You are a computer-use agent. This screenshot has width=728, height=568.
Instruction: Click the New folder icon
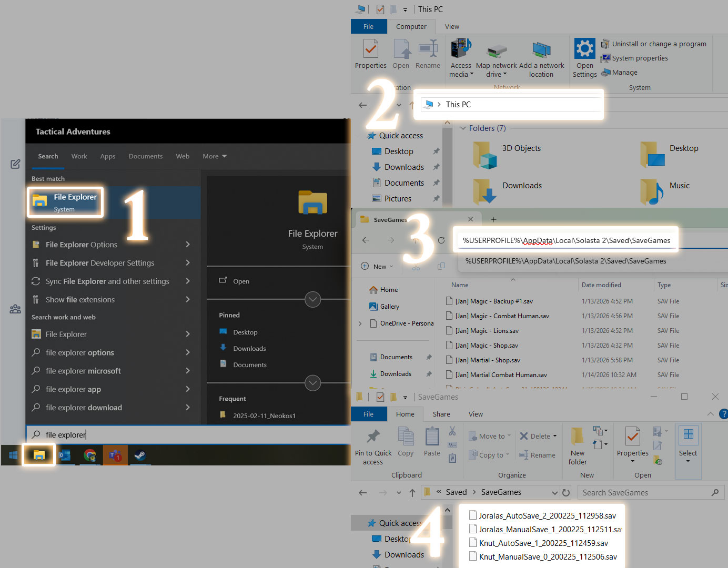[x=577, y=437]
